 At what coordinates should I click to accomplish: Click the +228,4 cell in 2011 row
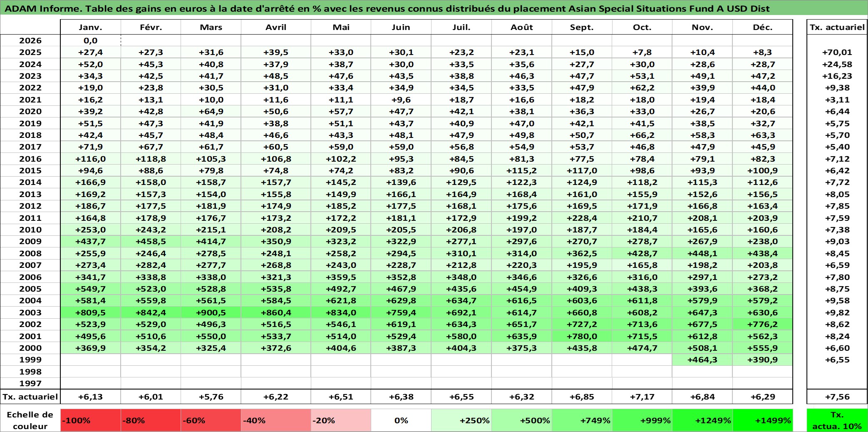coord(582,218)
